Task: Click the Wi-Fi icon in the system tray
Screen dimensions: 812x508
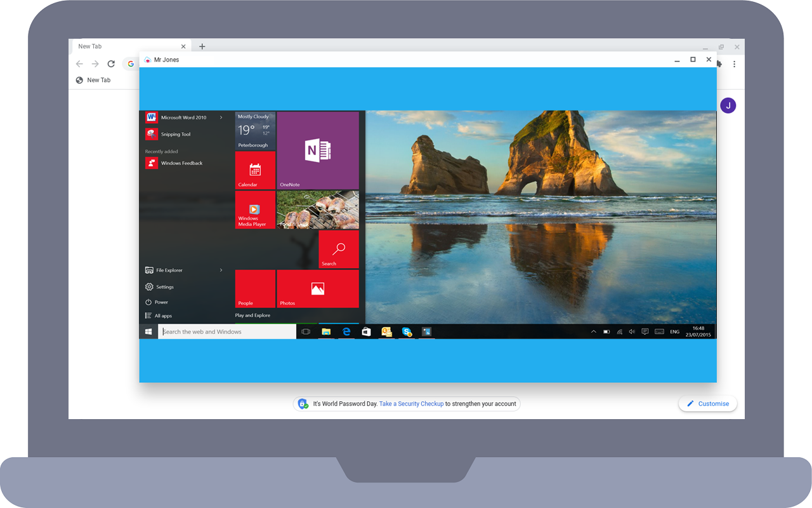Action: (x=619, y=331)
